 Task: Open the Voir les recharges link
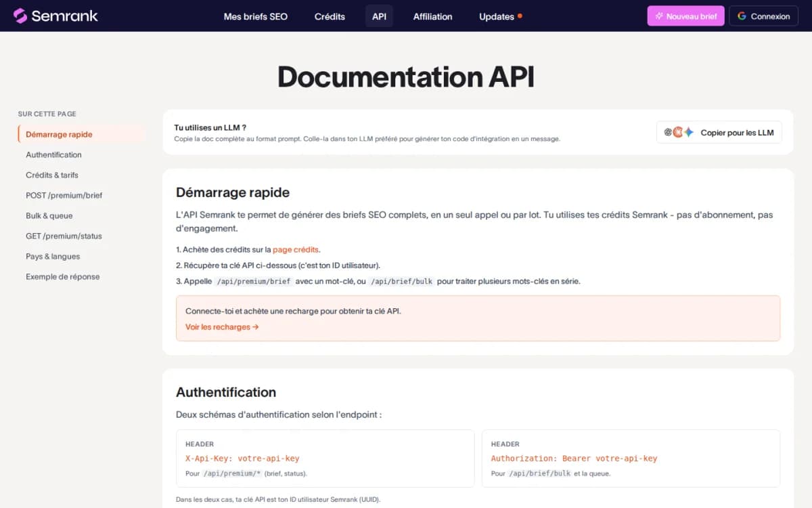point(222,326)
